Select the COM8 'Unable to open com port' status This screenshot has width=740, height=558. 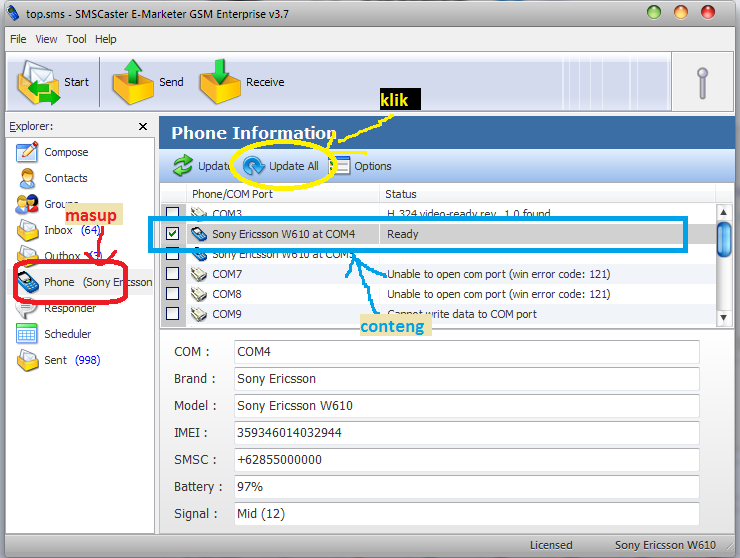[498, 294]
